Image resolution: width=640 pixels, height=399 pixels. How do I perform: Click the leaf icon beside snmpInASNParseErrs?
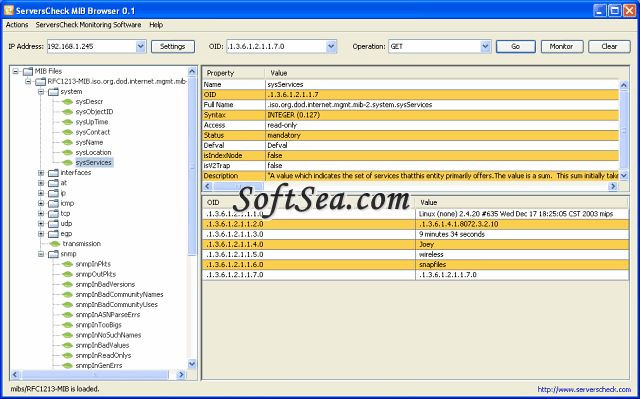click(x=67, y=315)
